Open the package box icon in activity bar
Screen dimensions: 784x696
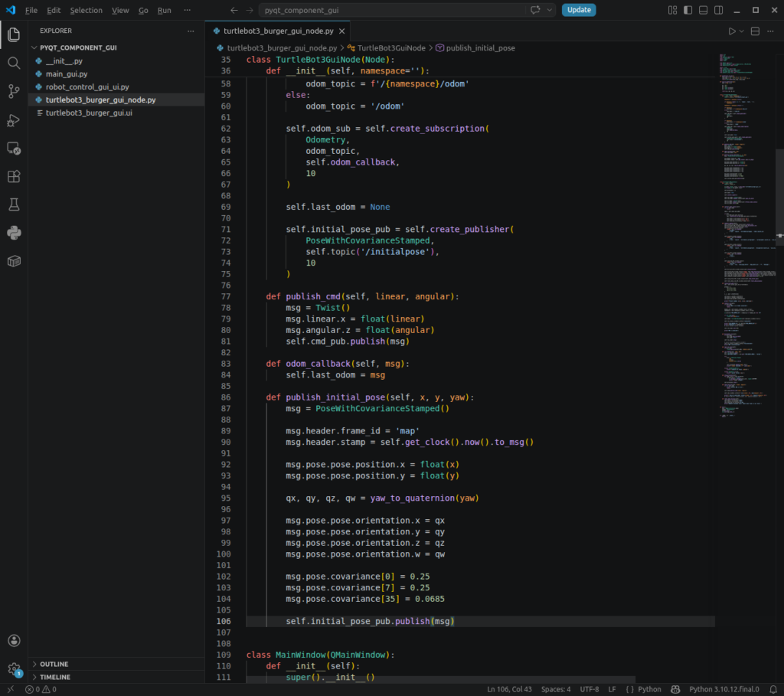tap(14, 261)
